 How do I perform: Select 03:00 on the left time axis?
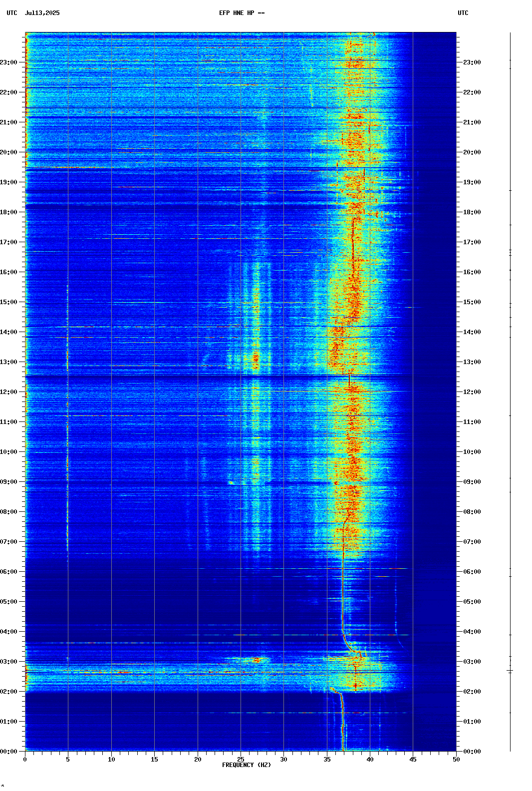(9, 662)
